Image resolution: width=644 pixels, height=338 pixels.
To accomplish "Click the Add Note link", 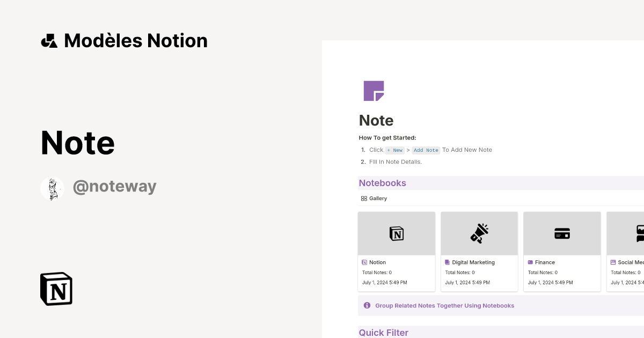I will pos(426,150).
